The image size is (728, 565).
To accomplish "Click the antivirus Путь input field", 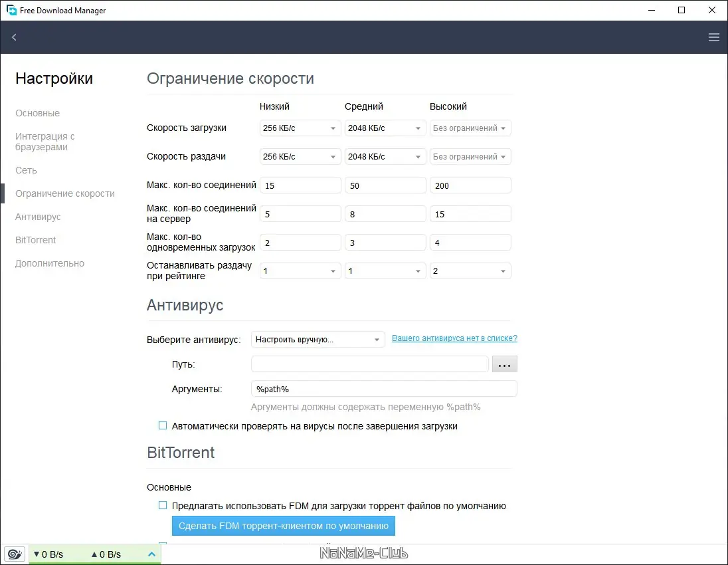I will pos(369,364).
